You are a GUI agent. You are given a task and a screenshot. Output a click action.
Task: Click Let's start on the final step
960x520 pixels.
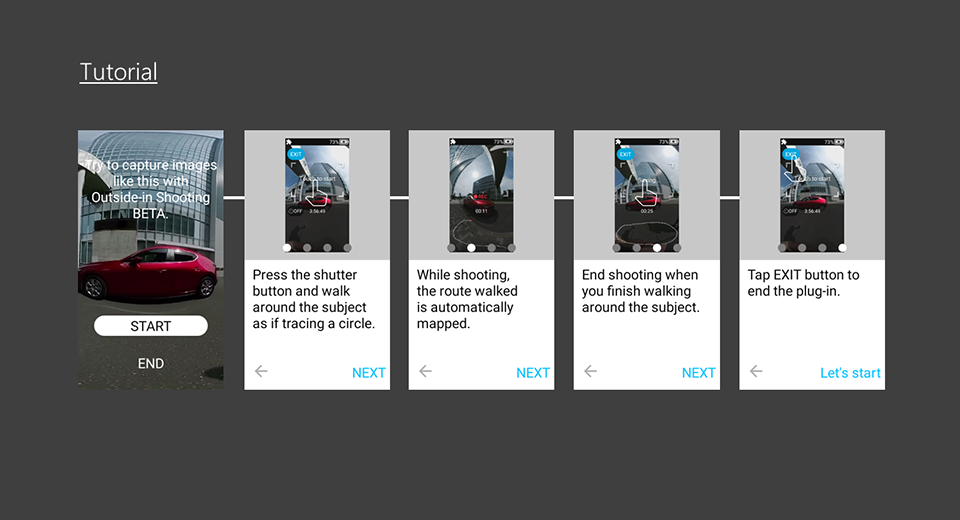pos(850,373)
